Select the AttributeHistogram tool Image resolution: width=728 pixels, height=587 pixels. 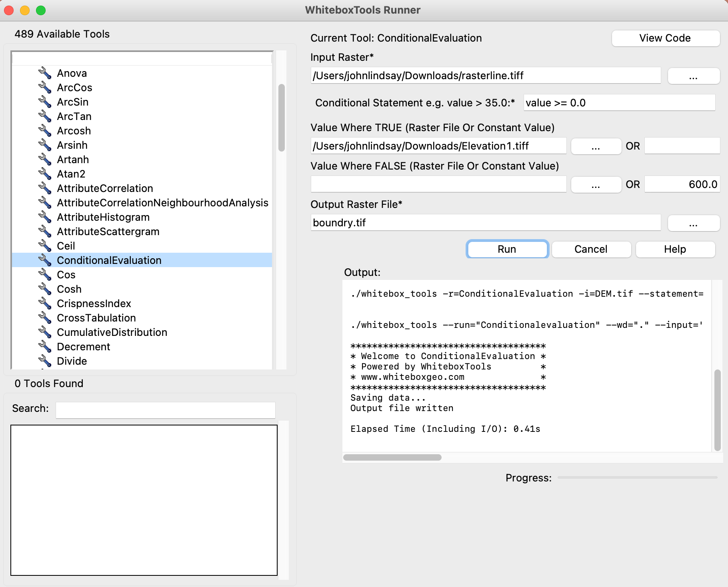point(103,217)
